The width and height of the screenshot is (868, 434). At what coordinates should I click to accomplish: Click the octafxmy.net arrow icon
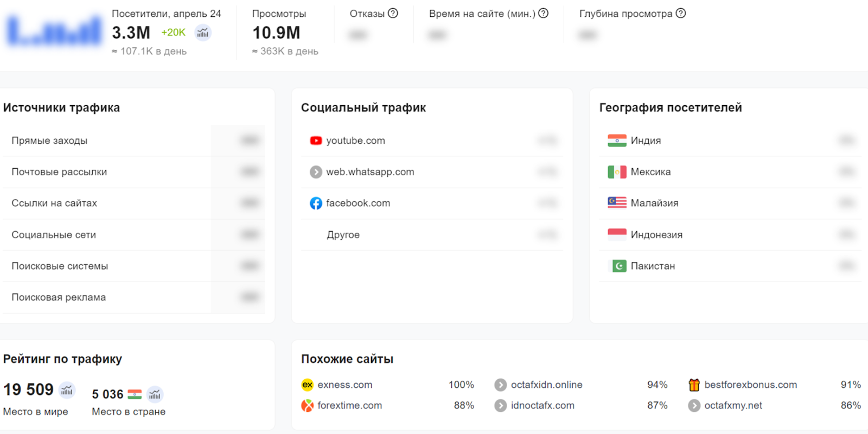[694, 405]
